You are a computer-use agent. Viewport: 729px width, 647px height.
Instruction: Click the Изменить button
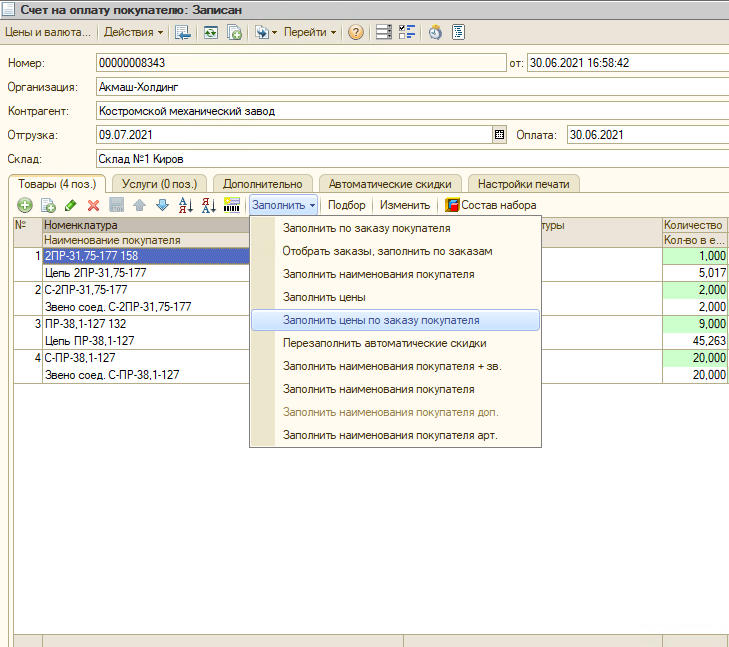(x=404, y=205)
